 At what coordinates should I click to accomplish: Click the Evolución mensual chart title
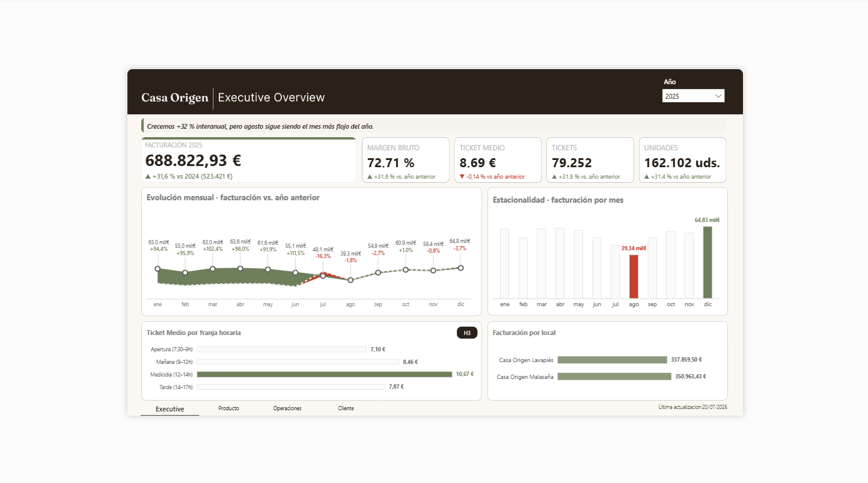tap(233, 197)
